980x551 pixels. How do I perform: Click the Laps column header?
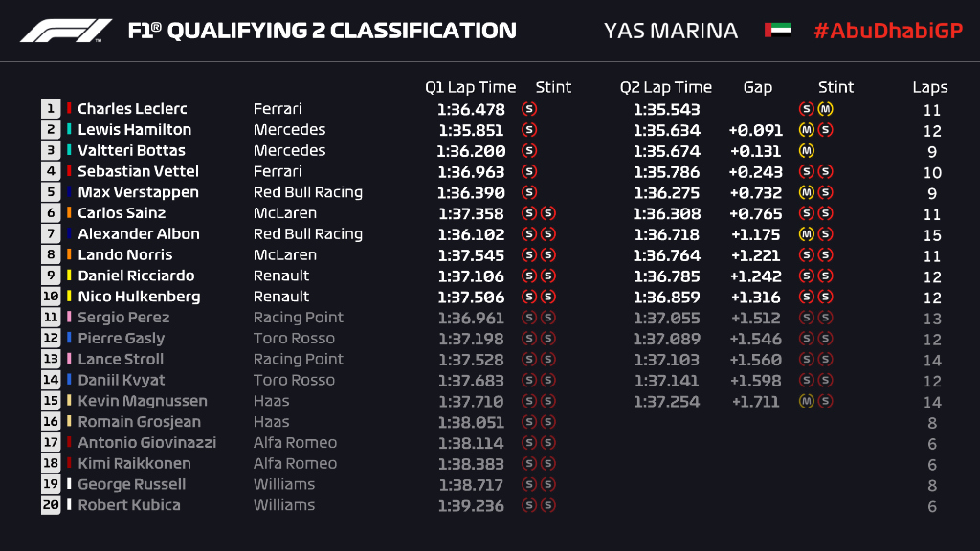[930, 87]
